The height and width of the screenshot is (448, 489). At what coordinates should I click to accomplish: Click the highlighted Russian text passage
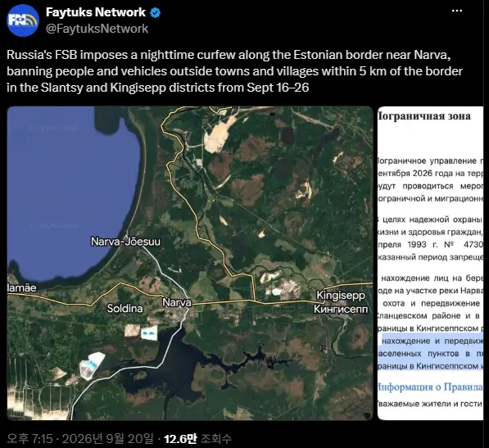click(x=430, y=353)
